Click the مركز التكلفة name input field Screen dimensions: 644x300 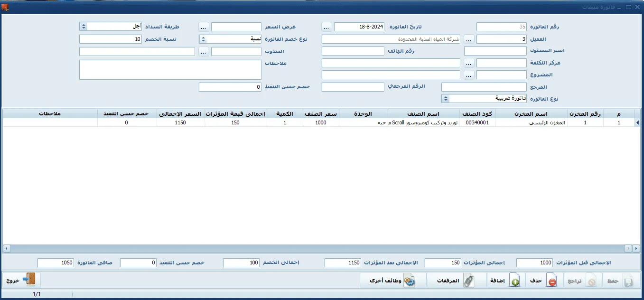tap(391, 63)
